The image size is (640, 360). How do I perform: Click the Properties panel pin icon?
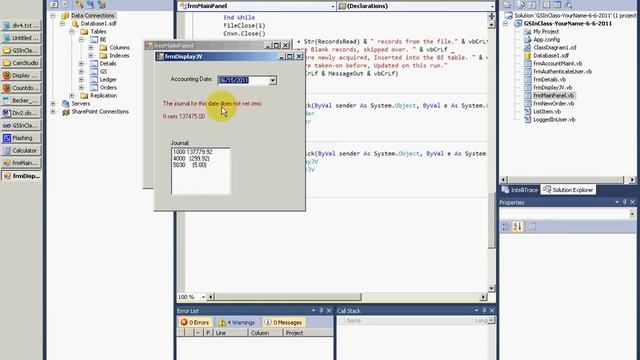click(x=624, y=202)
